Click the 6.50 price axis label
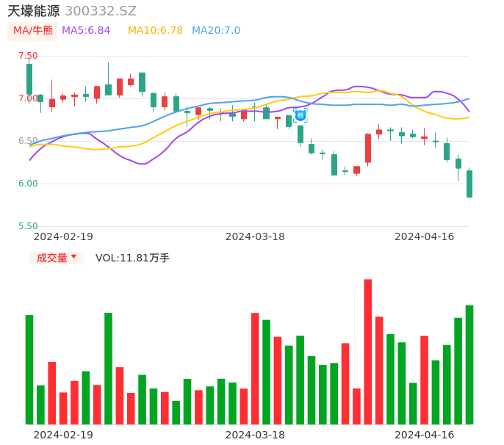Image resolution: width=504 pixels, height=445 pixels. [28, 141]
